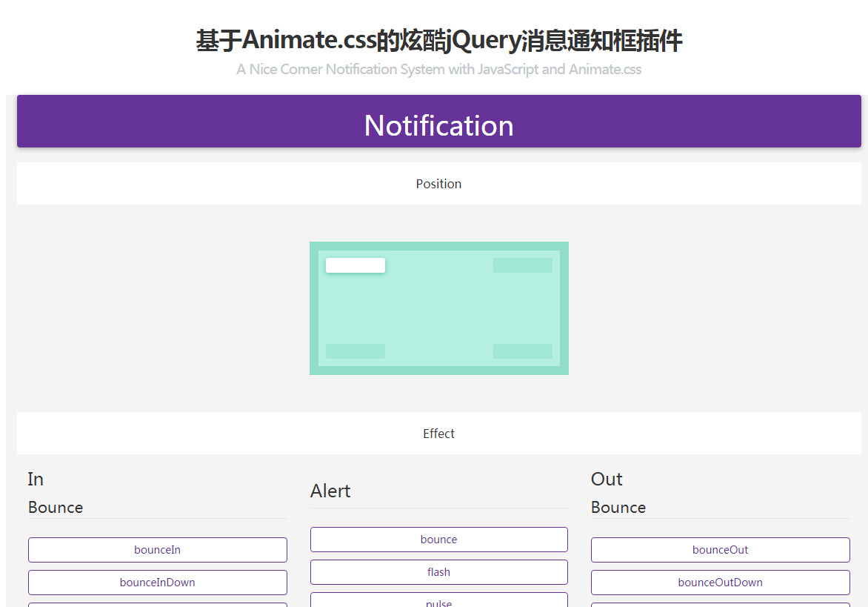Click the Chinese page title heading

[439, 41]
